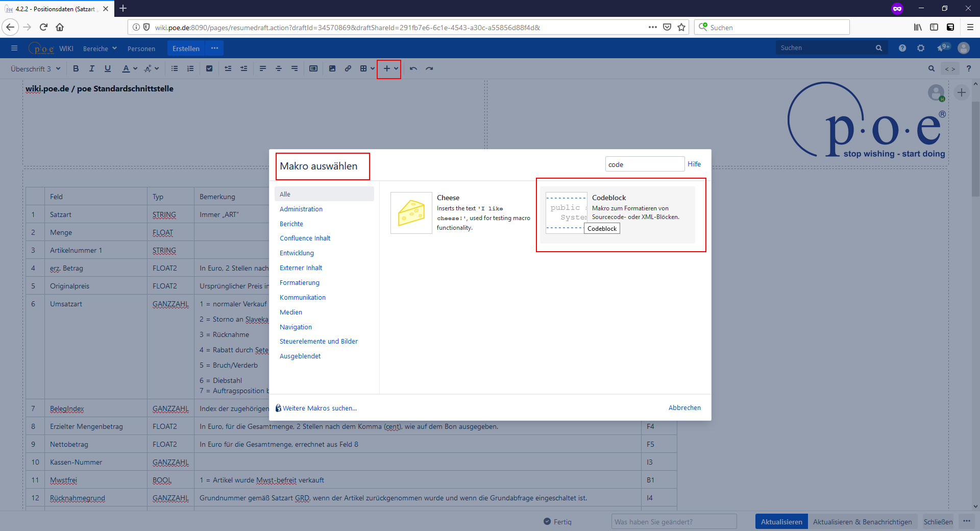Select the Formatierung macro category

click(x=300, y=283)
